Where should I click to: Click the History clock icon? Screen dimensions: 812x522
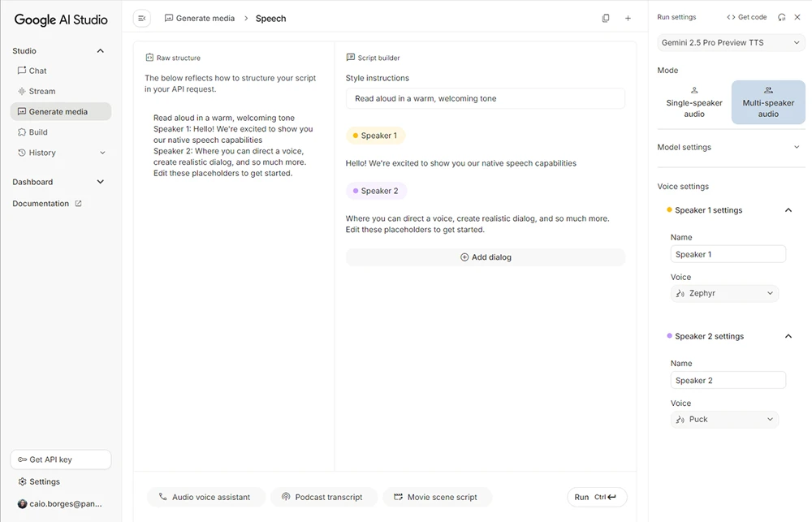pyautogui.click(x=22, y=153)
